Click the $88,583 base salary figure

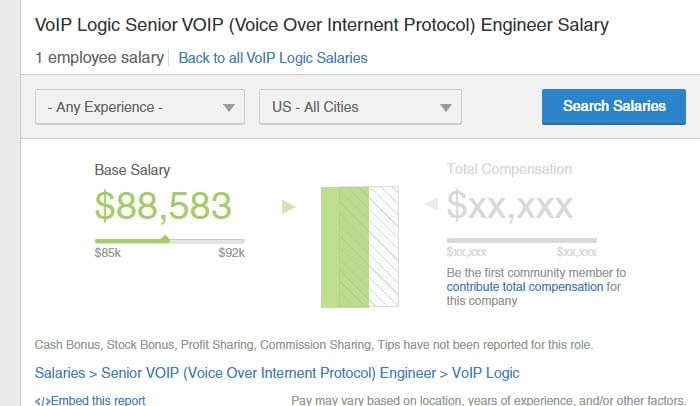(x=163, y=206)
